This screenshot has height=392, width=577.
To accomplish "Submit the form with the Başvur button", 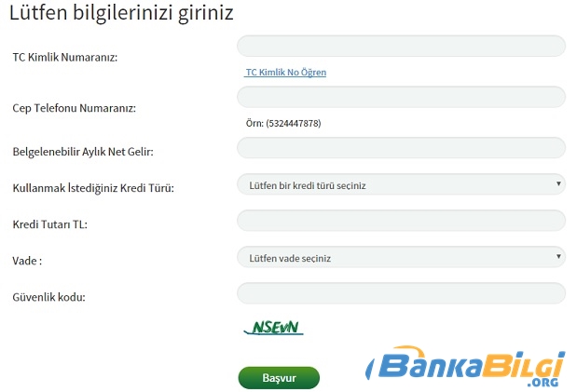I will [x=279, y=378].
